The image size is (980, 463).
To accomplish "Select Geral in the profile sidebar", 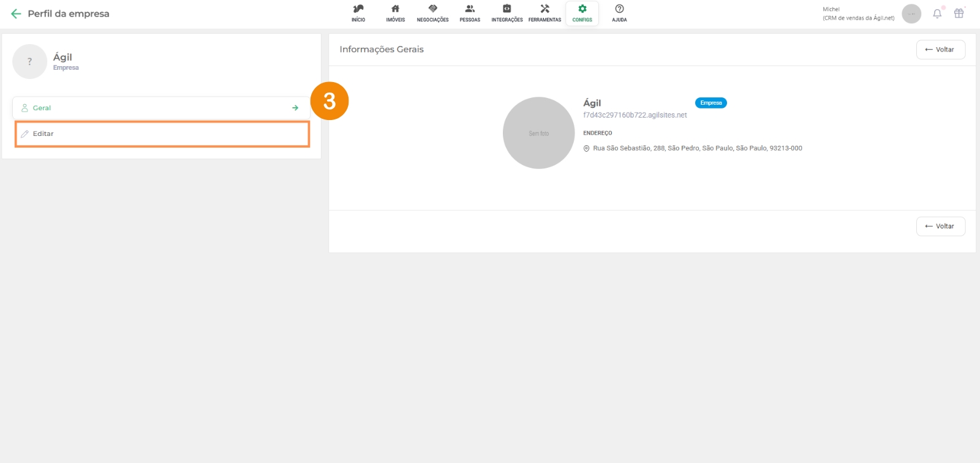I will click(x=42, y=108).
